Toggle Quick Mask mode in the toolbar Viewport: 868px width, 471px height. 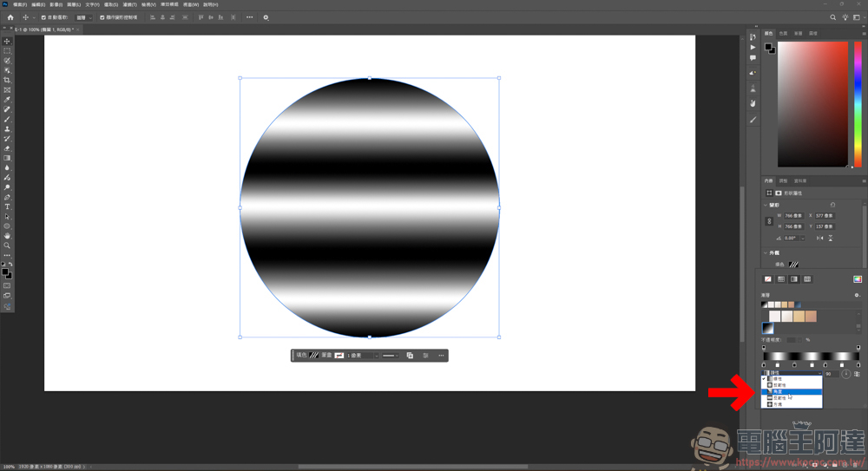point(7,286)
